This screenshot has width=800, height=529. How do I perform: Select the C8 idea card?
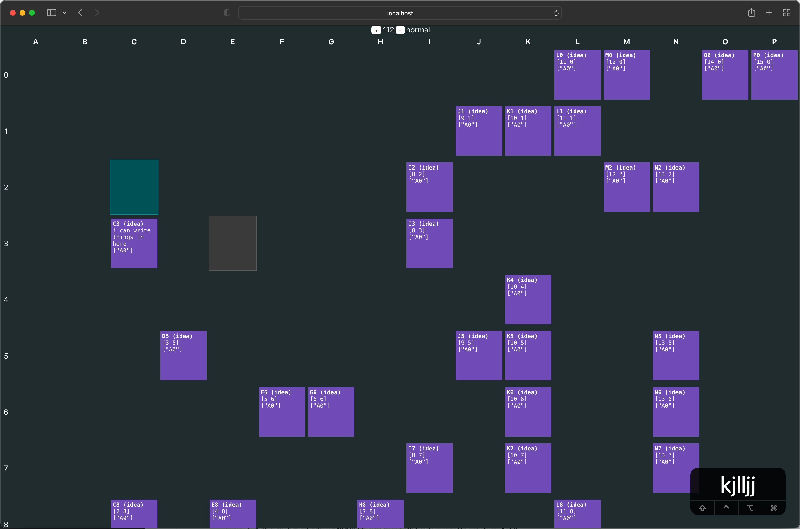pyautogui.click(x=134, y=514)
